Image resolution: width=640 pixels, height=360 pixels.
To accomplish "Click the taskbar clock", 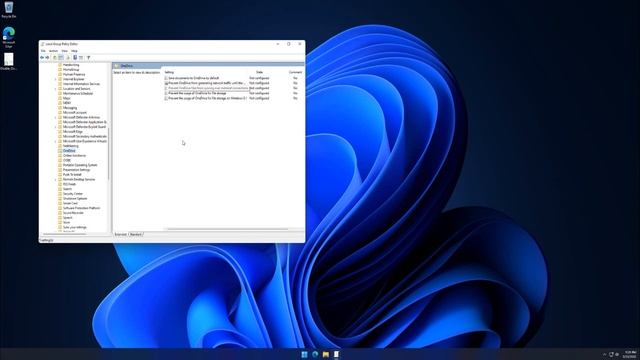I will tap(630, 354).
